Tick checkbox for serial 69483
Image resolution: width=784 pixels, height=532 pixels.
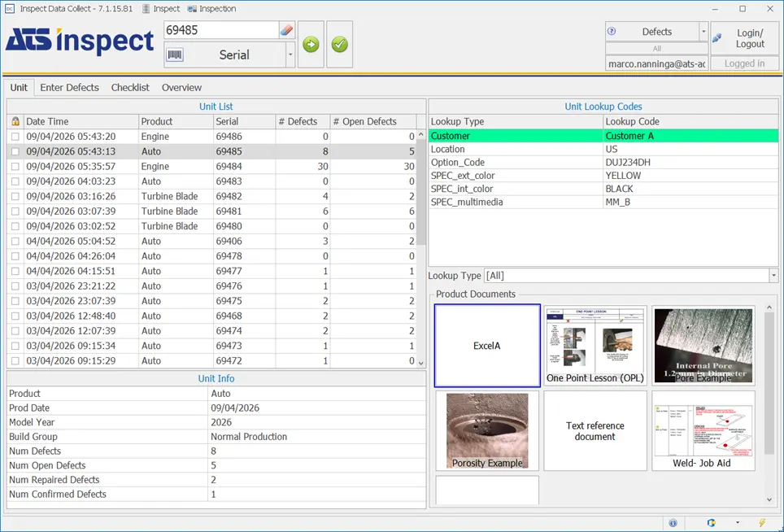(x=15, y=181)
